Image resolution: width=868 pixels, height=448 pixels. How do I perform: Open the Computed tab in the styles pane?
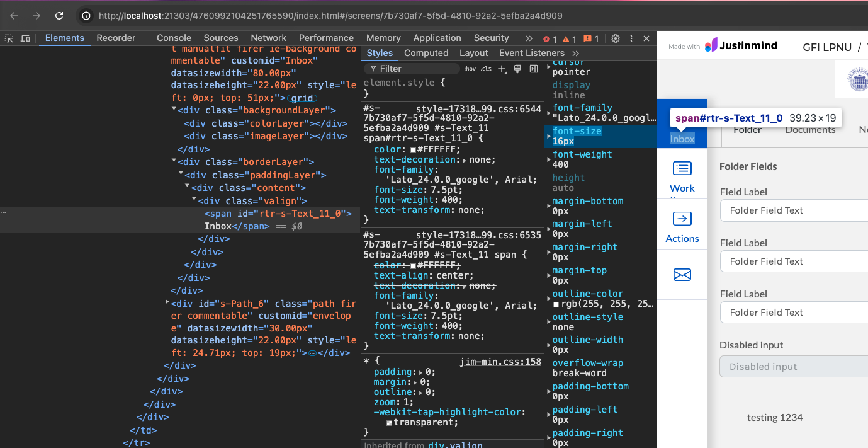(x=426, y=54)
